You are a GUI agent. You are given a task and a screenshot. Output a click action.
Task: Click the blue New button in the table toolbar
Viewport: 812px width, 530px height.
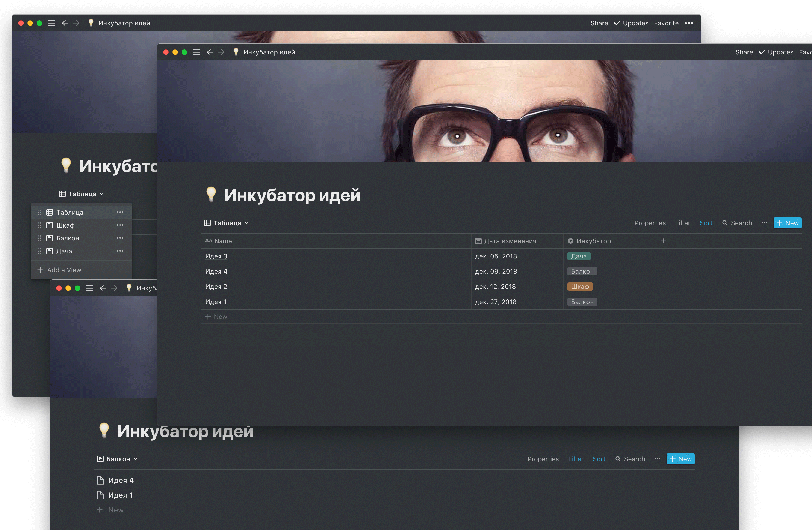pos(787,223)
